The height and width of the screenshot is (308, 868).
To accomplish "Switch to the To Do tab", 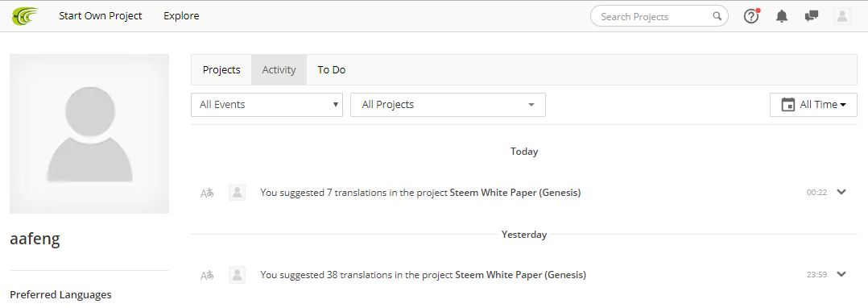I will (332, 70).
